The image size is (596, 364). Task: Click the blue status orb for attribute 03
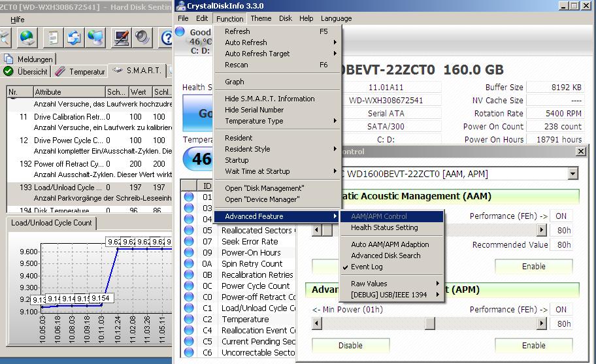click(189, 208)
